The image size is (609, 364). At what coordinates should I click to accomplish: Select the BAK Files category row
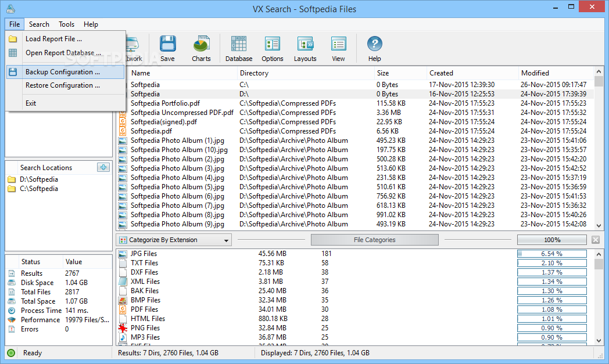355,291
